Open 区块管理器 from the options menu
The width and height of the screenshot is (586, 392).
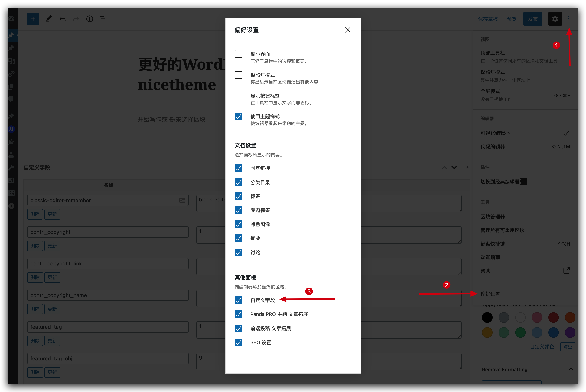(x=525, y=217)
